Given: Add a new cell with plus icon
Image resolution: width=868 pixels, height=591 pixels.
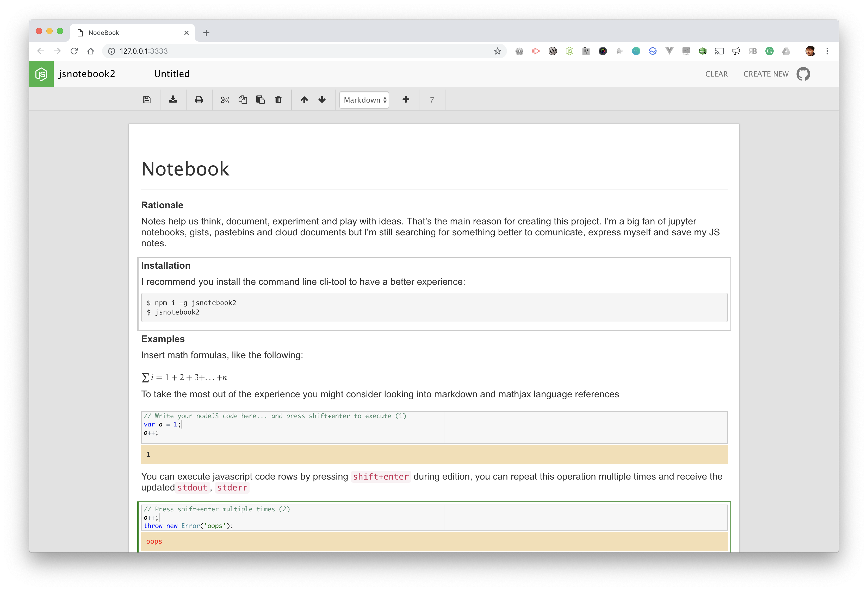Looking at the screenshot, I should [x=406, y=100].
